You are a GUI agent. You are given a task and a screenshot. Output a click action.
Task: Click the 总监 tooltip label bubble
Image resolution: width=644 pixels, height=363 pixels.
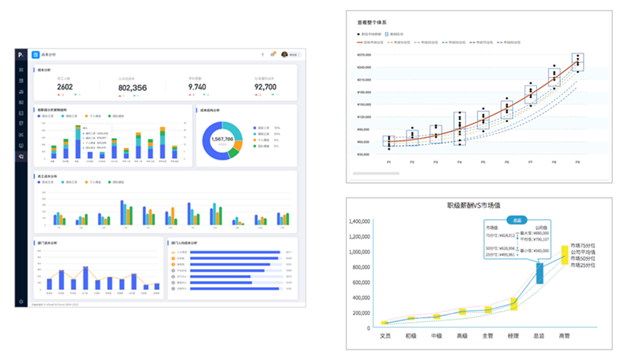tap(517, 220)
